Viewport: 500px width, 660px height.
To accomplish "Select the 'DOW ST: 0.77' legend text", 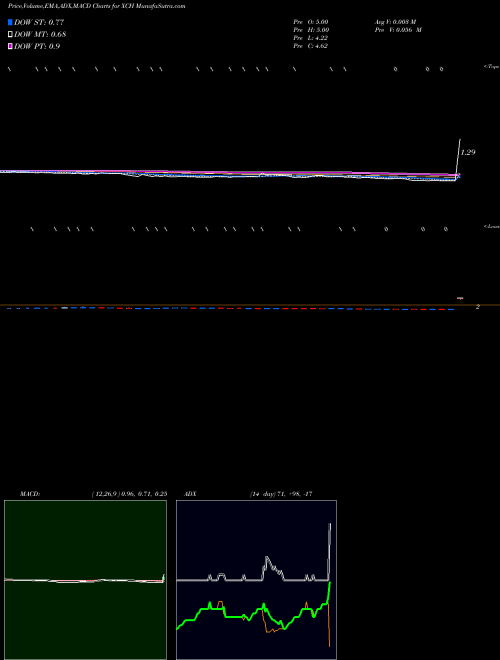I will coord(39,22).
